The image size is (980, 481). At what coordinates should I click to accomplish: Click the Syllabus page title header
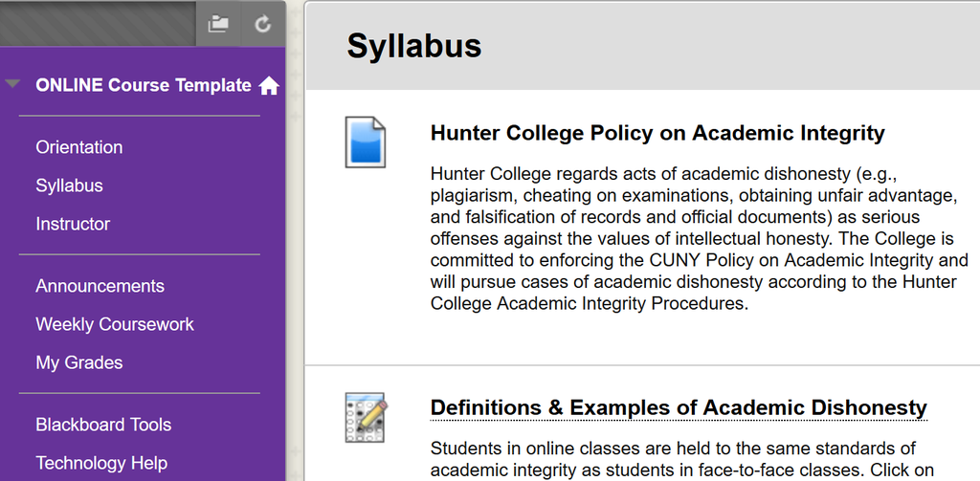(414, 46)
